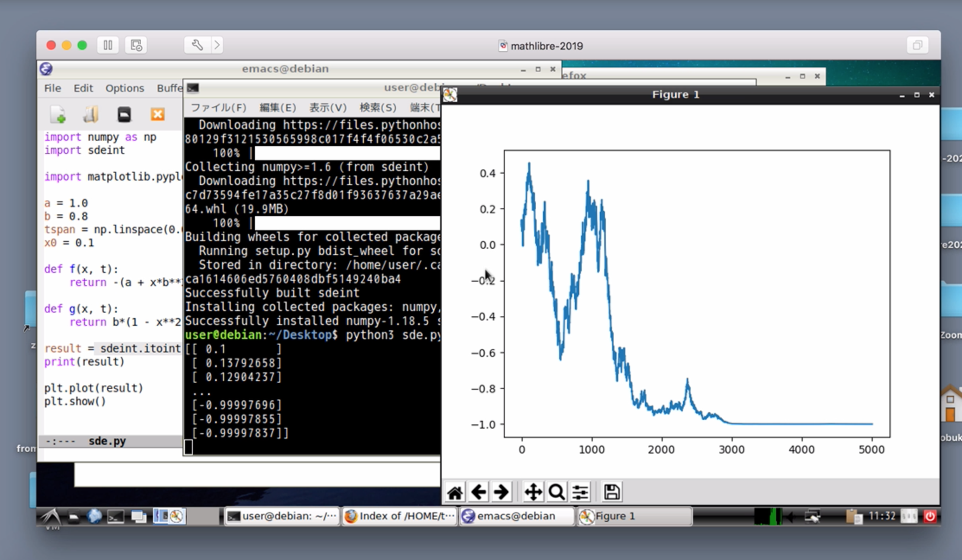Click the y-axis tick label 0.4 in plot
The width and height of the screenshot is (962, 560).
point(487,173)
